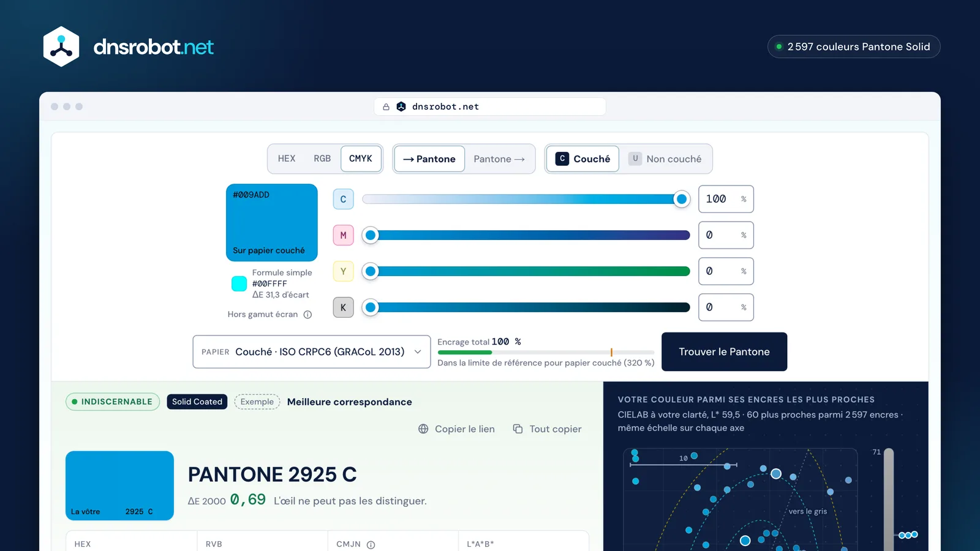Click info icon next to Hors gamut écran
The image size is (980, 551).
pos(307,315)
